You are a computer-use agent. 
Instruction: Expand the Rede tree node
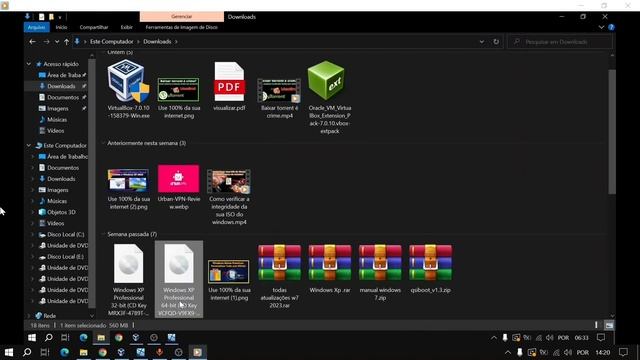[29, 316]
